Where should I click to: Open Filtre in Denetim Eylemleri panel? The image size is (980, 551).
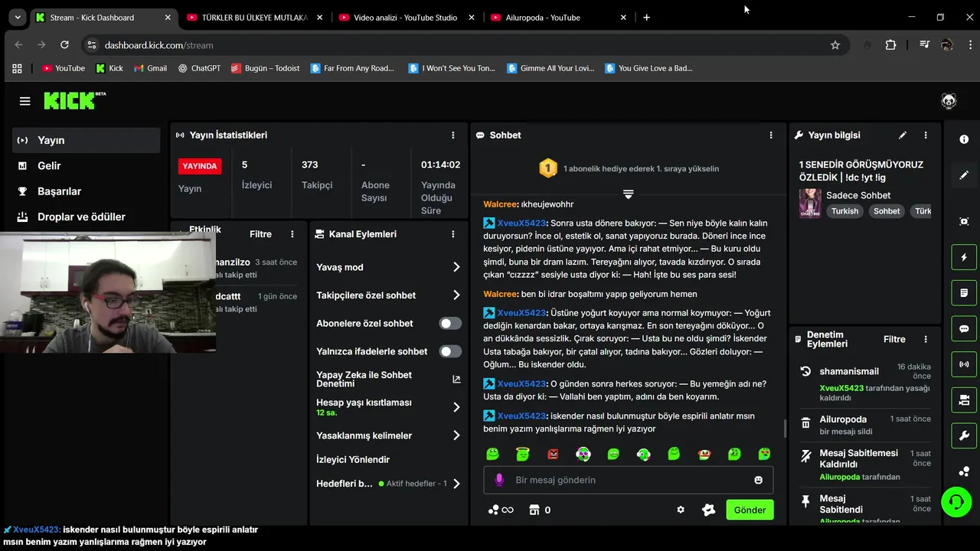click(x=894, y=339)
